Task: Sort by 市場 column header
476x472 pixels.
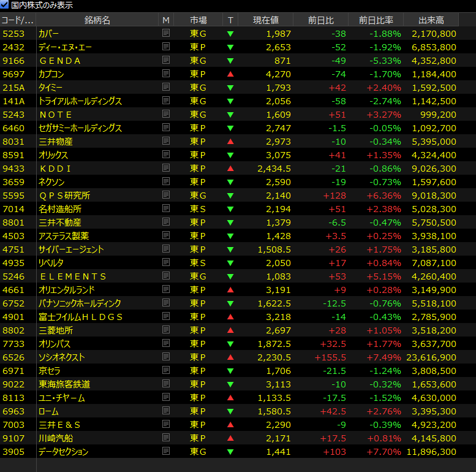Action: point(198,20)
